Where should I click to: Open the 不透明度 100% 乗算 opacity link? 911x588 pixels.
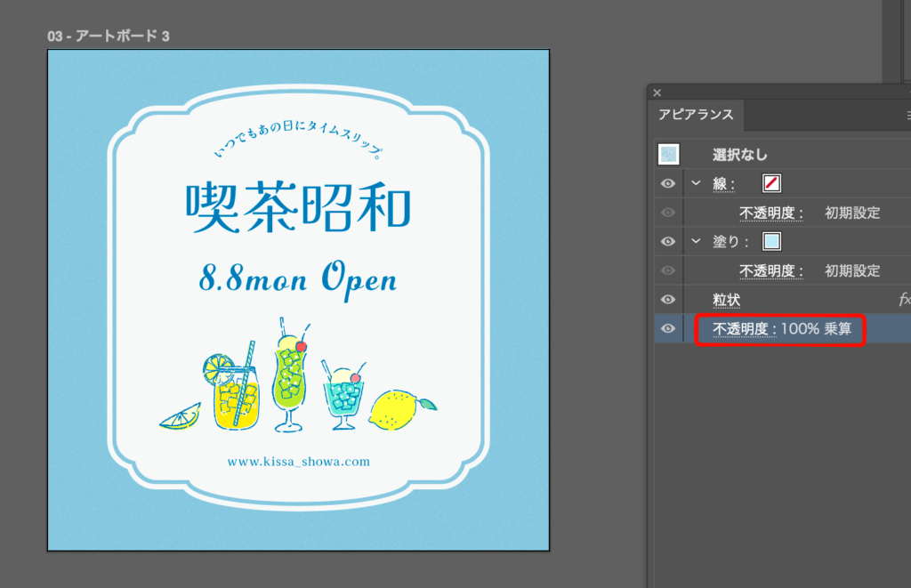(x=744, y=329)
